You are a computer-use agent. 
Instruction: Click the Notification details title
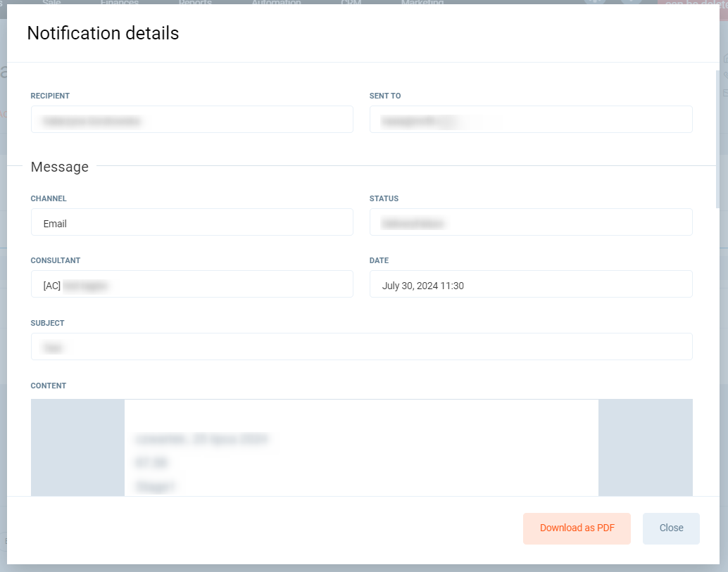pyautogui.click(x=103, y=33)
